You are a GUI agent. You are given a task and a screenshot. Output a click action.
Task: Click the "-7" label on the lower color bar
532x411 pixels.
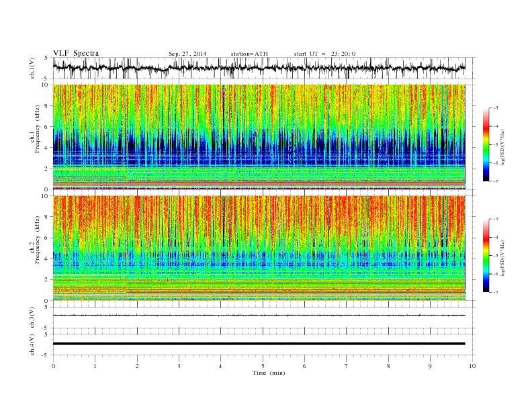point(495,292)
